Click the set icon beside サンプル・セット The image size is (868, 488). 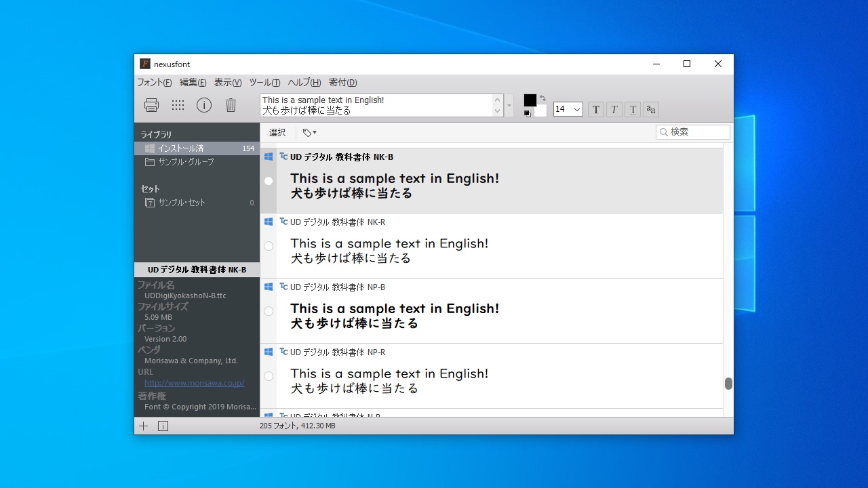150,203
